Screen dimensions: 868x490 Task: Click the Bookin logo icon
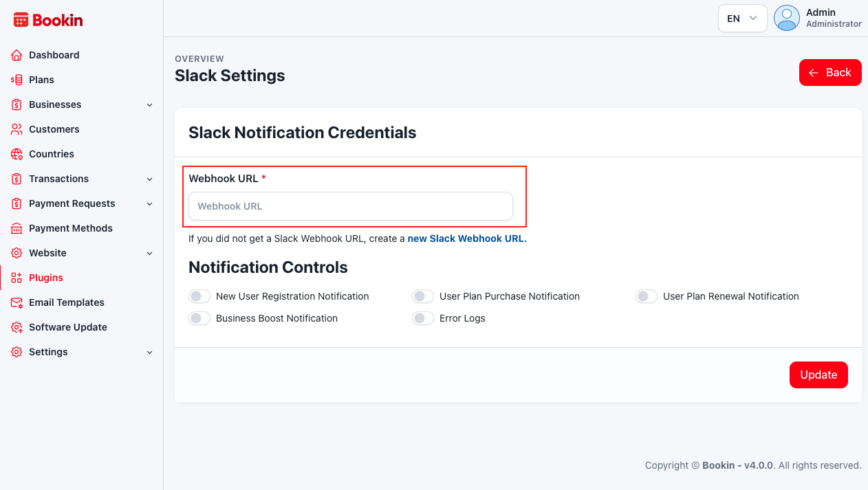click(x=21, y=20)
